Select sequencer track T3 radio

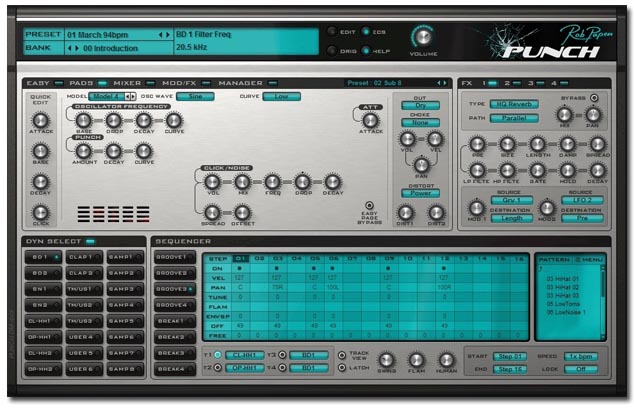282,355
